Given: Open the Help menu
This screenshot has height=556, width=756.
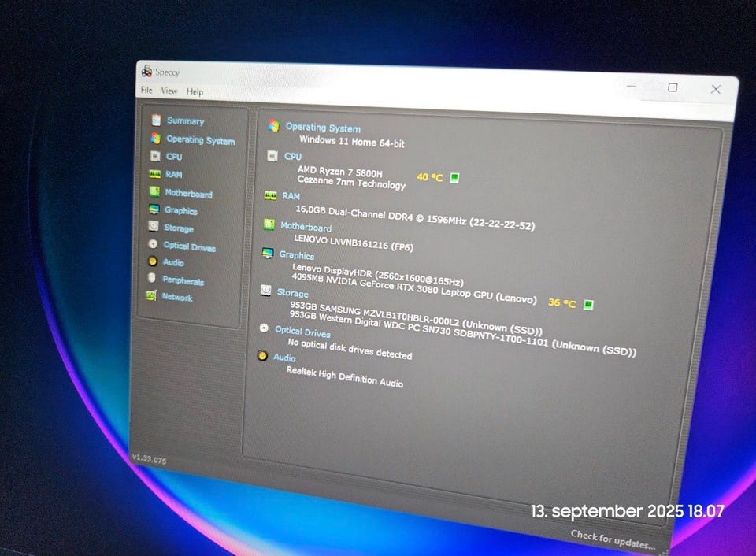Looking at the screenshot, I should point(195,91).
